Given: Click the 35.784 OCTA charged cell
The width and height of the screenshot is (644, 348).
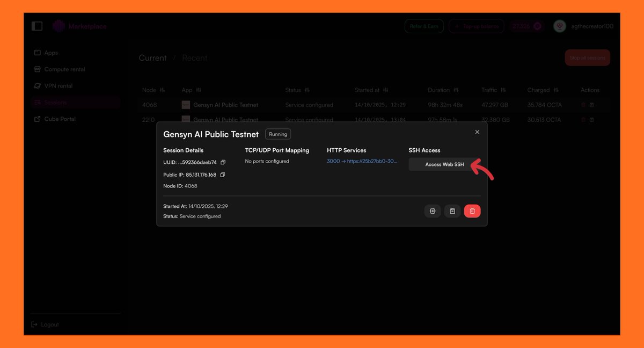Looking at the screenshot, I should click(544, 105).
